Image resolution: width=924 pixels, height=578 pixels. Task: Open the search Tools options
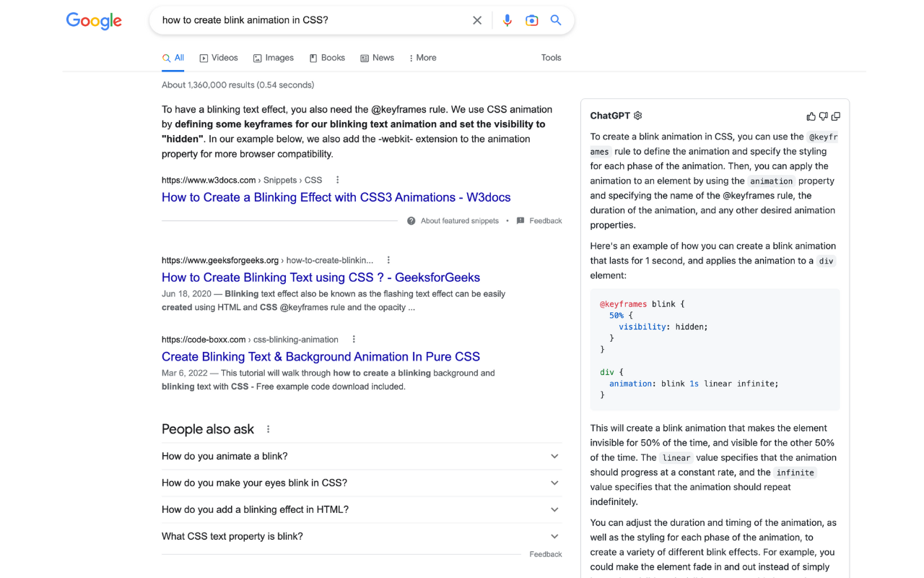coord(551,58)
